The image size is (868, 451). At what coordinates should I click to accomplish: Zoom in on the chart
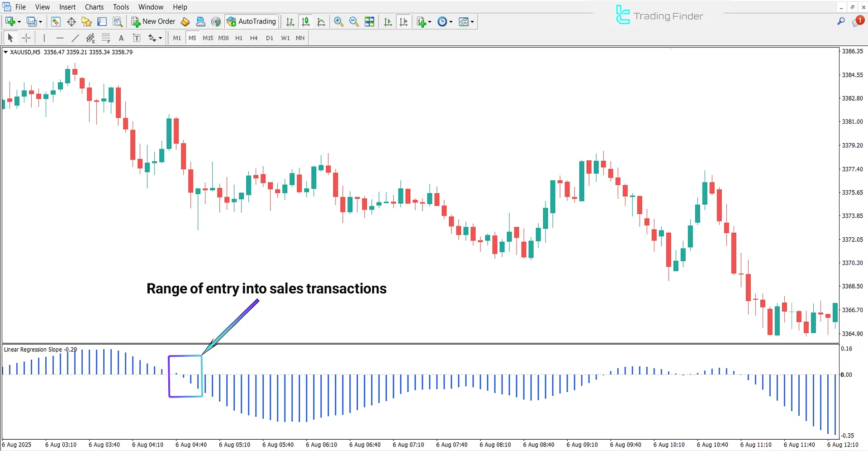coord(338,21)
